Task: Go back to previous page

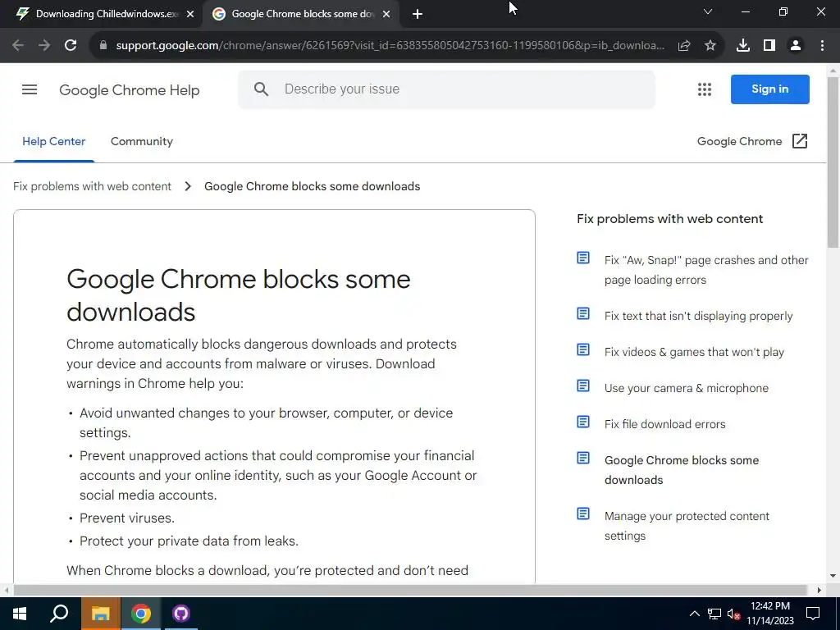Action: 18,46
